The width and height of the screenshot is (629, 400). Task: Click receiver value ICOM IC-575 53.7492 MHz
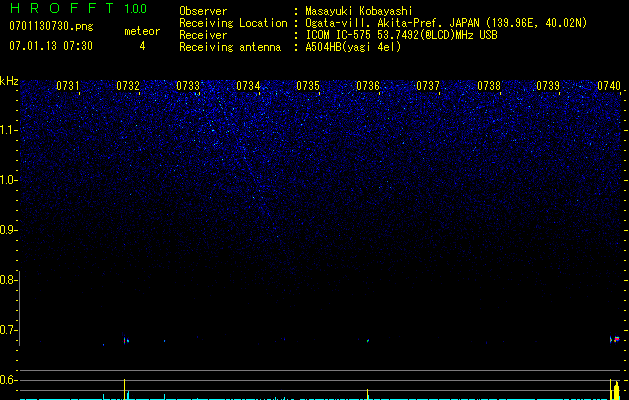pyautogui.click(x=401, y=35)
